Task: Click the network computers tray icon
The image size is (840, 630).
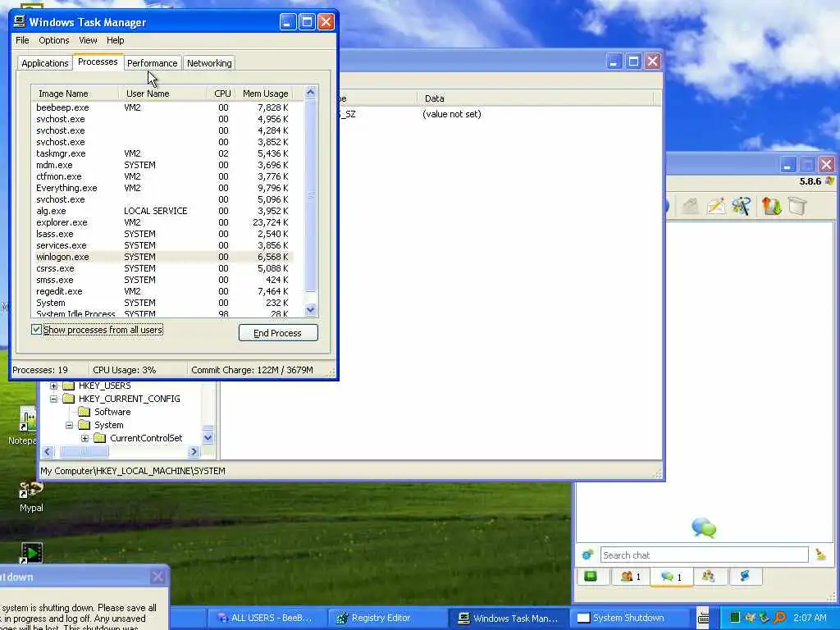Action: click(765, 618)
